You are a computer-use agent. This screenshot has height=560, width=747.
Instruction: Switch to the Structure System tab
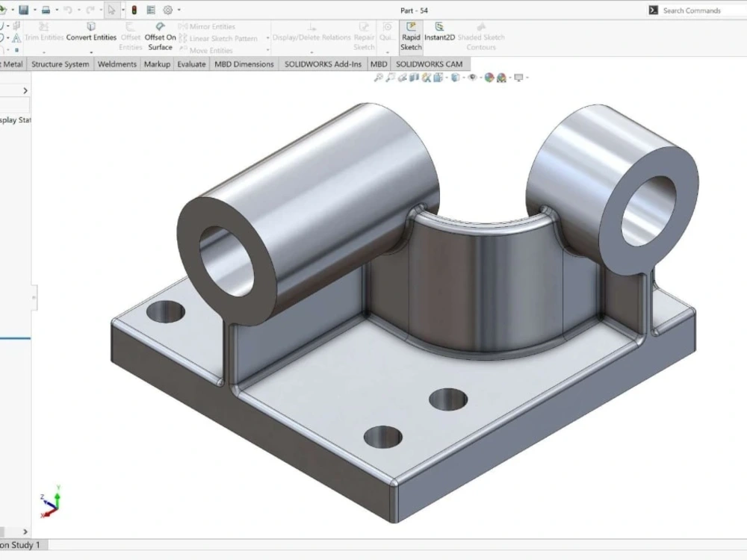60,63
